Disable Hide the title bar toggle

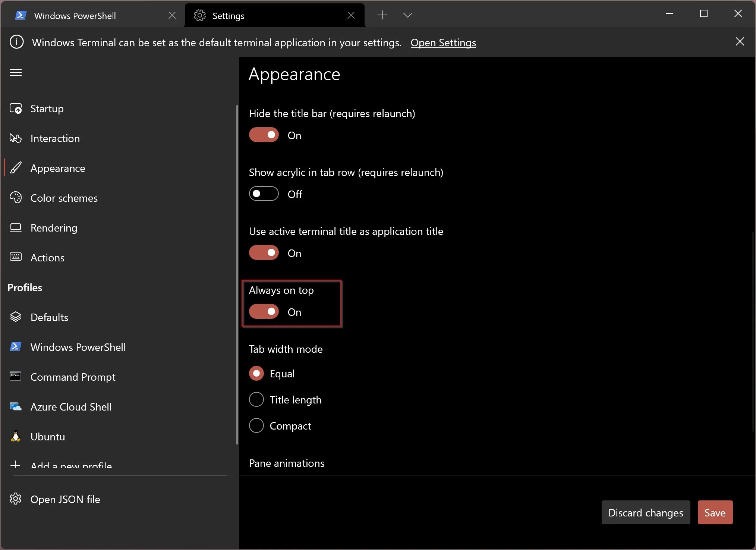coord(264,135)
